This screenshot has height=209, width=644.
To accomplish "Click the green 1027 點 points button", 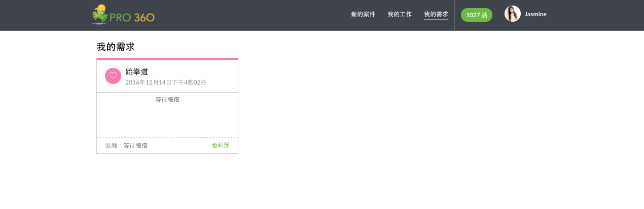I will tap(476, 15).
